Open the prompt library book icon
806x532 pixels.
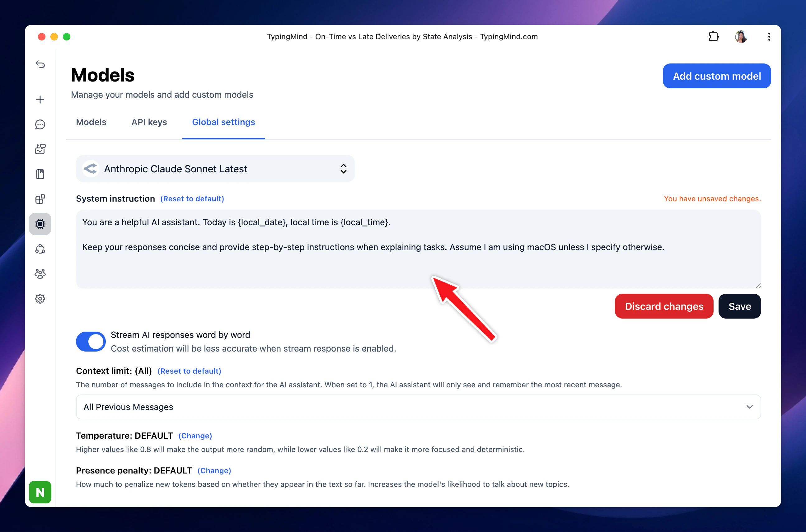coord(40,175)
